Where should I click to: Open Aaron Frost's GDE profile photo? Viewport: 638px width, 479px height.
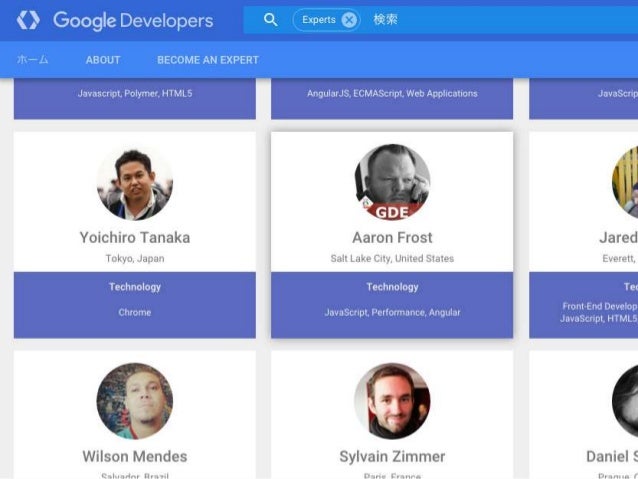pos(392,183)
